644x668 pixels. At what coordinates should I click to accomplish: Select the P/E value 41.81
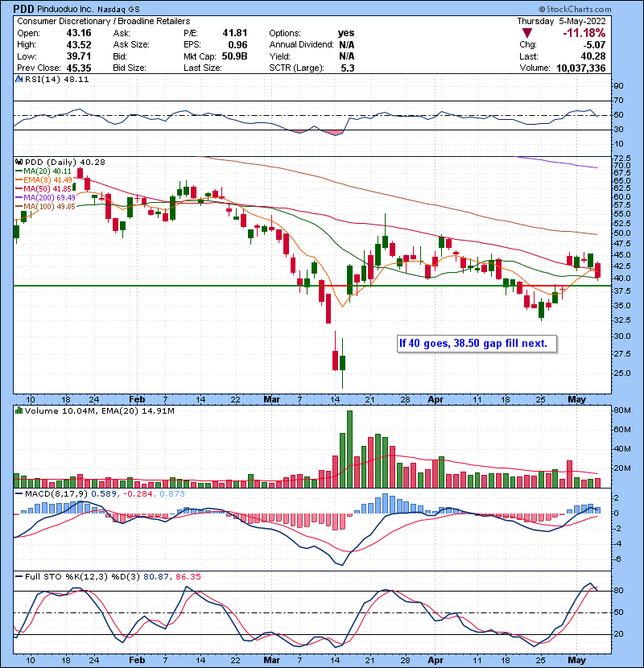point(234,33)
